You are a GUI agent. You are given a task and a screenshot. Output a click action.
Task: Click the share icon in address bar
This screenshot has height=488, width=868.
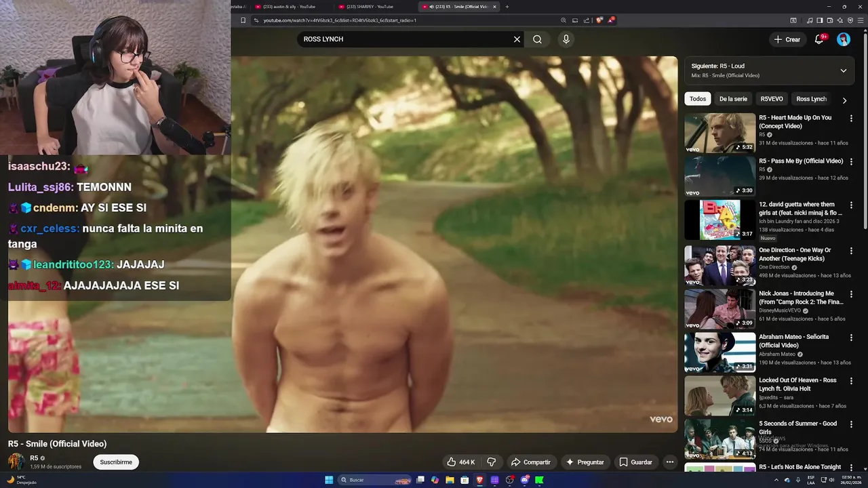pos(587,20)
